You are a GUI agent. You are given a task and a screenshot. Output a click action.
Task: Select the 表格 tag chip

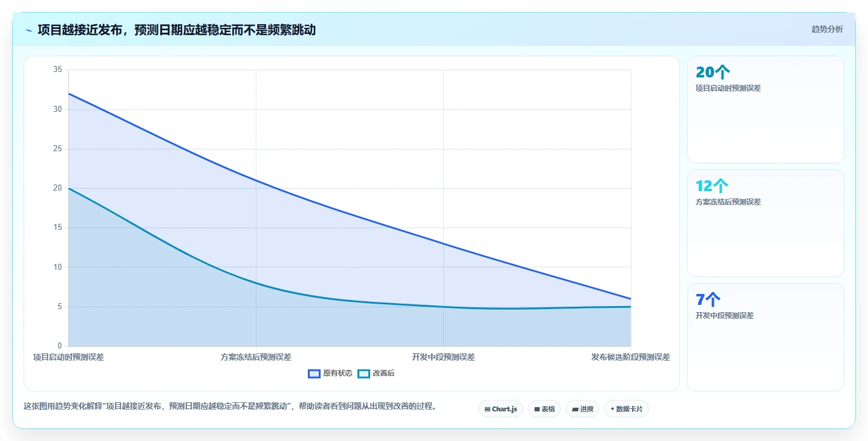pos(544,409)
